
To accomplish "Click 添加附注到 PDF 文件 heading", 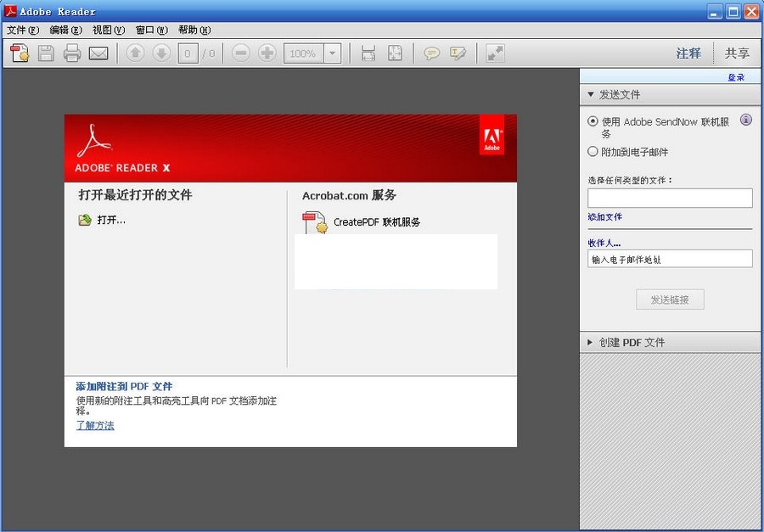I will point(124,386).
